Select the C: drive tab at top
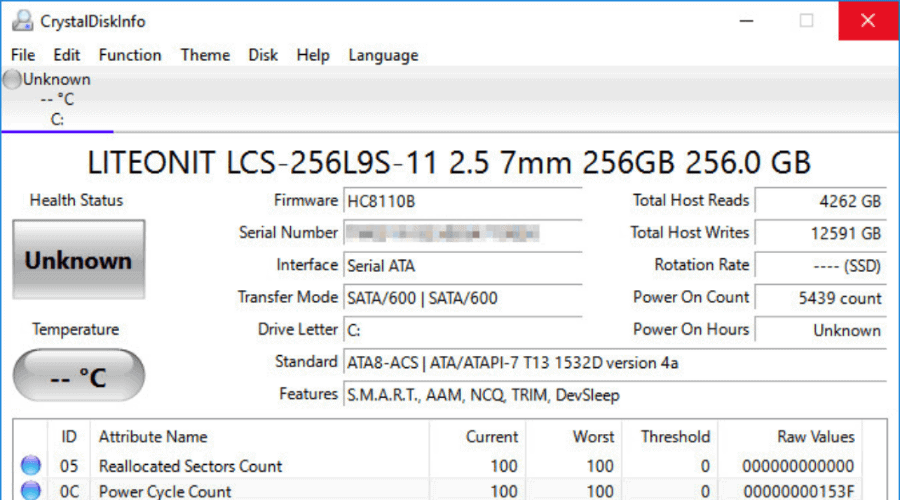 (57, 100)
